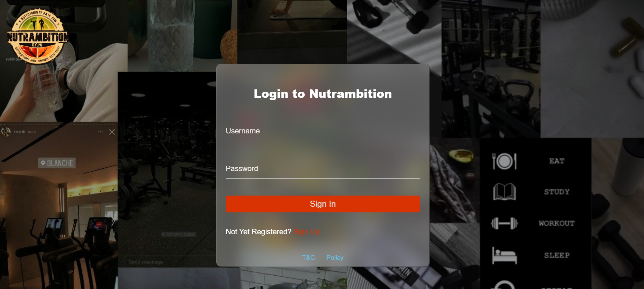Click the Send message field
This screenshot has width=644, height=289.
[x=167, y=262]
